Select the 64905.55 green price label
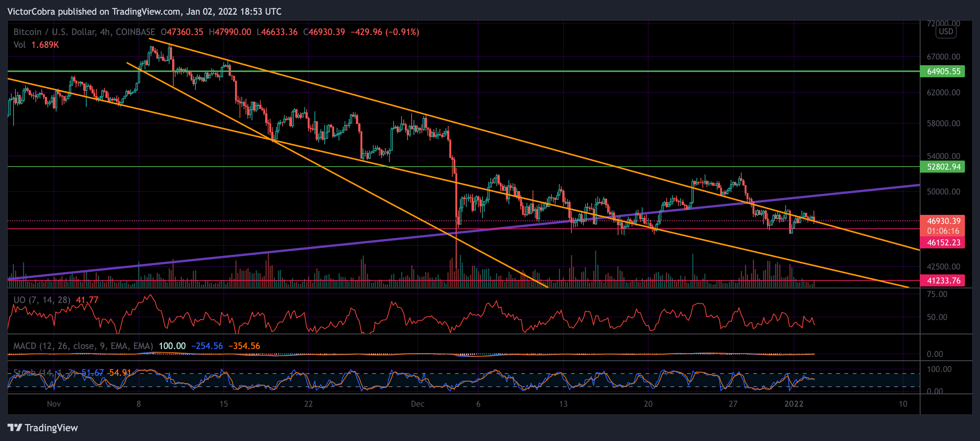 click(942, 71)
